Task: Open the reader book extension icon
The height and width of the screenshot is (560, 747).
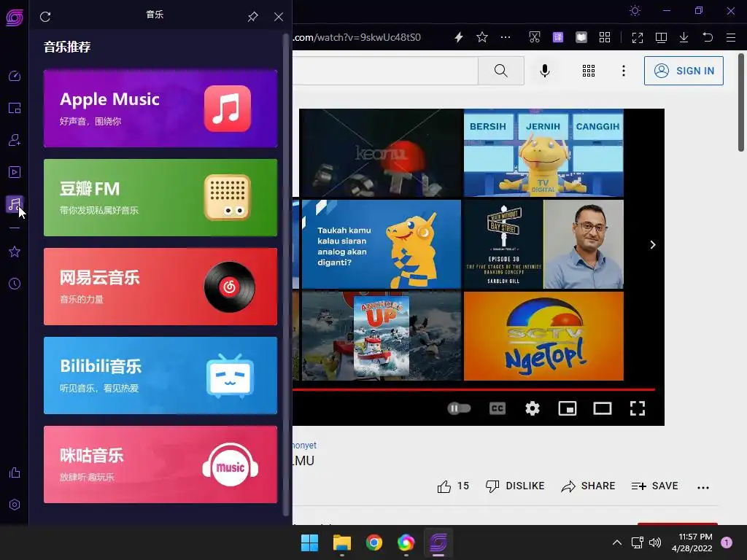Action: tap(581, 37)
